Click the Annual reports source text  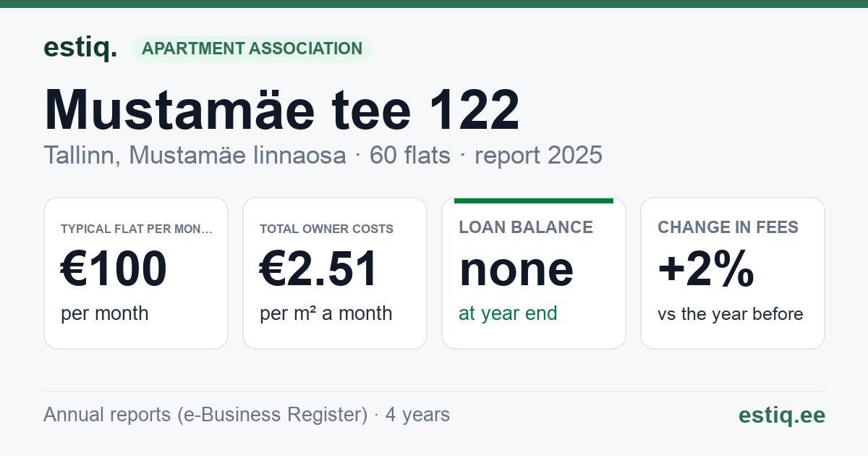(x=247, y=415)
